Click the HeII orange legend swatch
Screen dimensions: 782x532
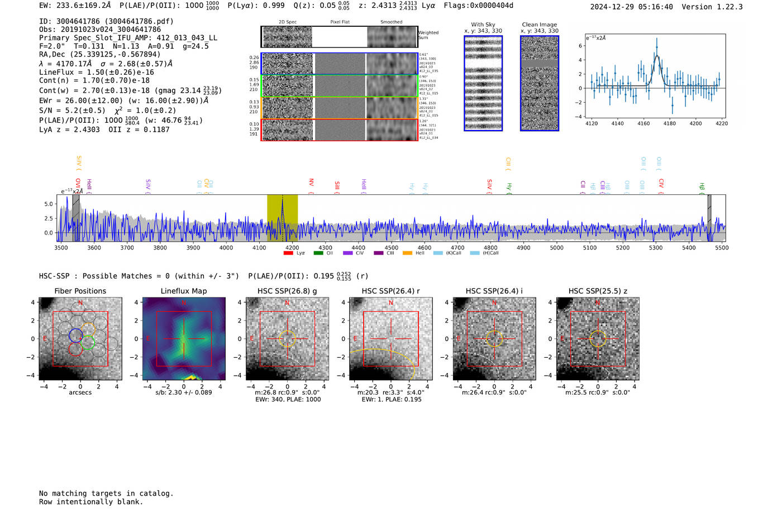pyautogui.click(x=408, y=253)
